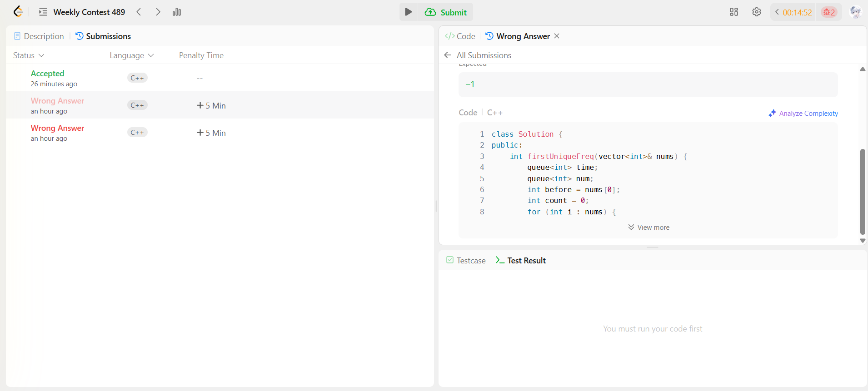The height and width of the screenshot is (391, 868).
Task: Open the layout manager icon
Action: click(733, 12)
